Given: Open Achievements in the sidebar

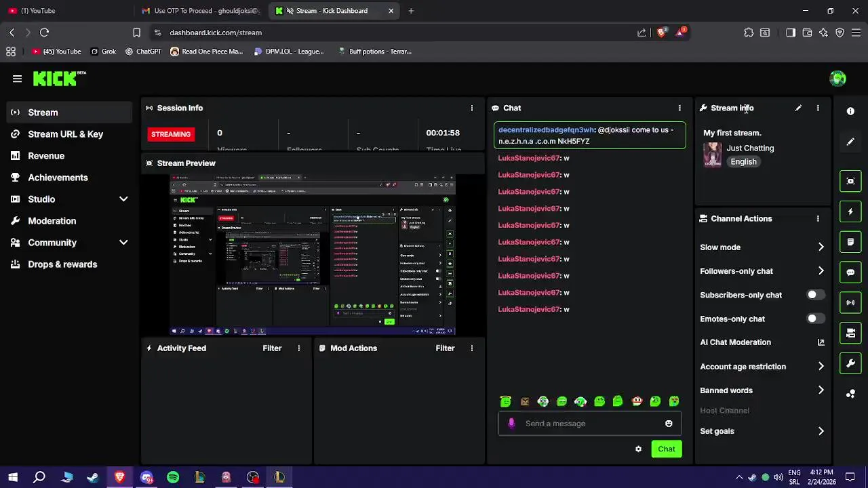Looking at the screenshot, I should click(69, 178).
